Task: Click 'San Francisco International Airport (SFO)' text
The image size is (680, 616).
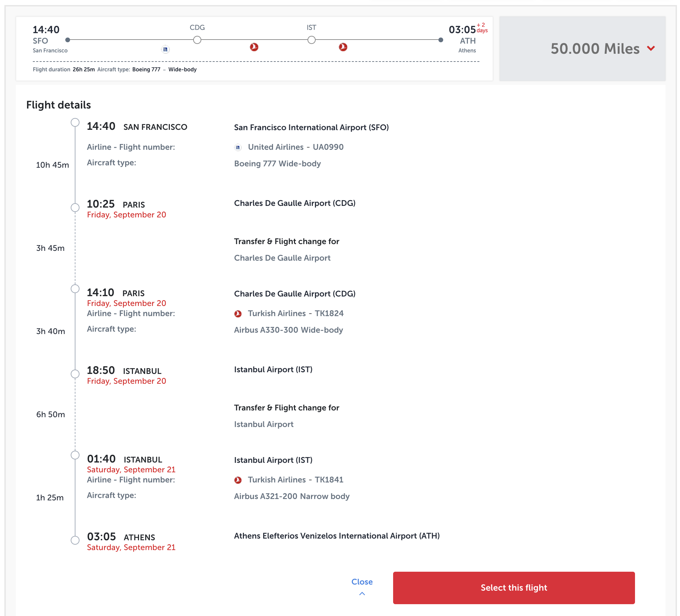Action: click(312, 127)
